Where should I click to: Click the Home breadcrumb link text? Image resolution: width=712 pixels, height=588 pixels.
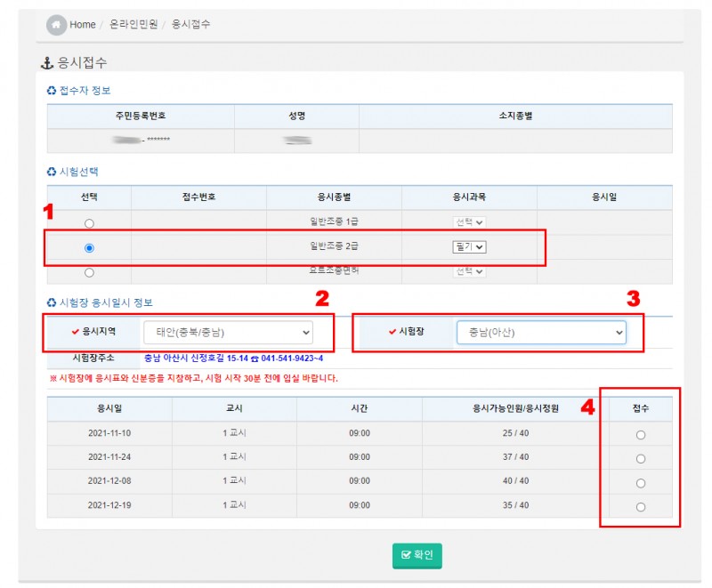pos(83,24)
